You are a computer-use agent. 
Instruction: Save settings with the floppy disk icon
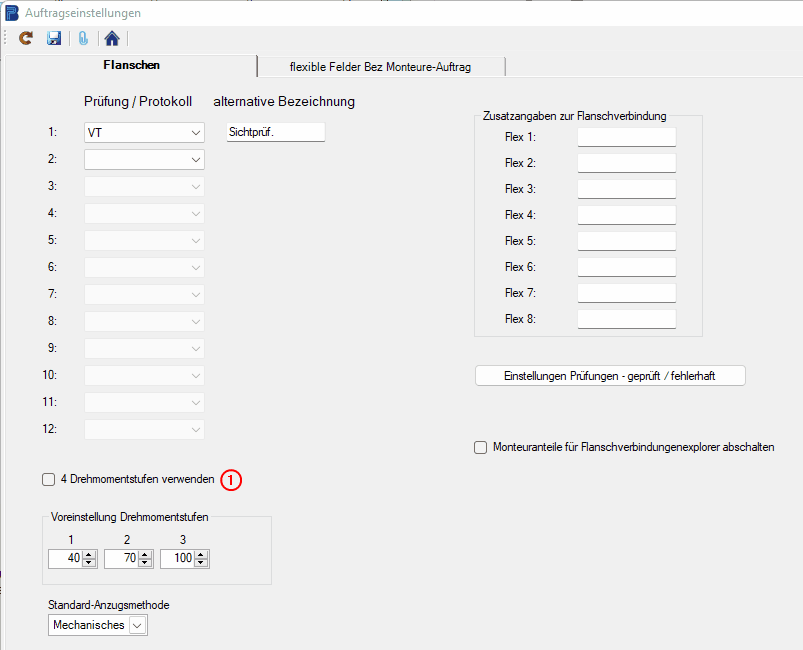[x=54, y=38]
